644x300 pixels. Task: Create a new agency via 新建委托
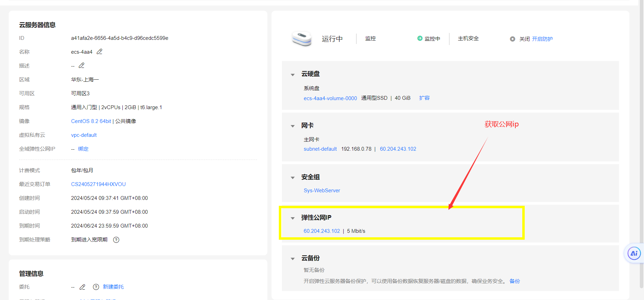113,287
